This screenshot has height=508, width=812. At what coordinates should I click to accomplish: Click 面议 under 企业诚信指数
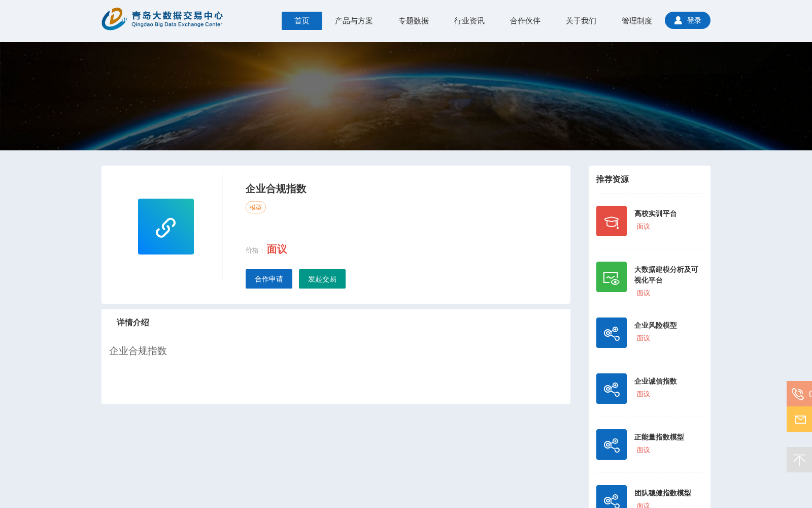point(644,394)
